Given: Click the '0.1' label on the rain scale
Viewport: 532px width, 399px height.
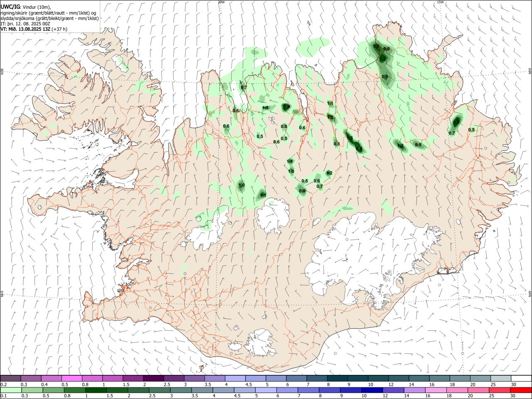Looking at the screenshot, I should point(4,396).
